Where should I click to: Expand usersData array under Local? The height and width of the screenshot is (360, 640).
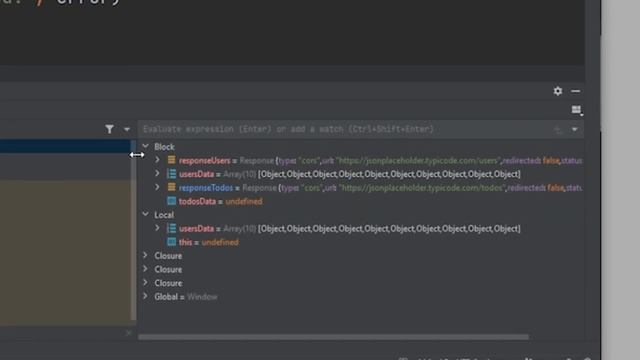157,228
